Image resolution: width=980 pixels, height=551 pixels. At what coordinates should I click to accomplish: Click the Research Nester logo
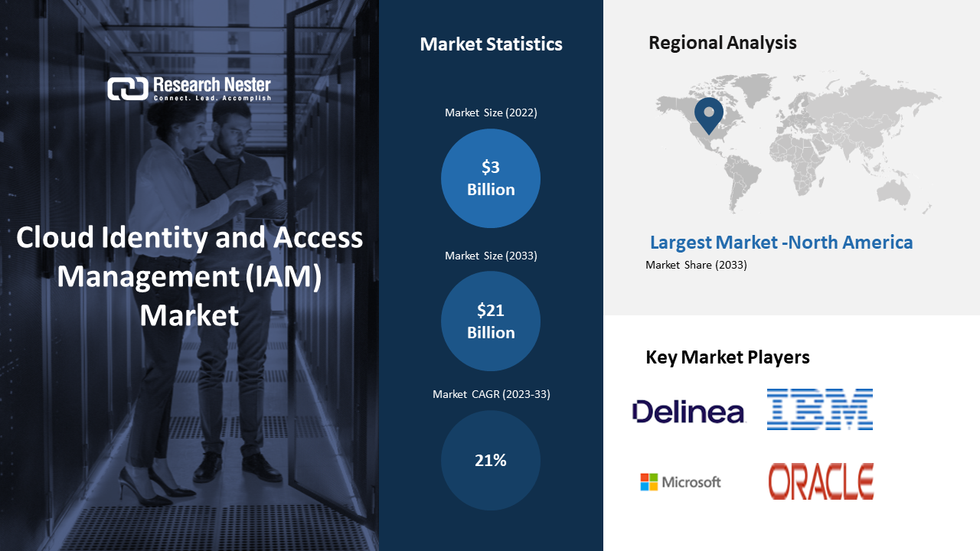click(x=189, y=89)
